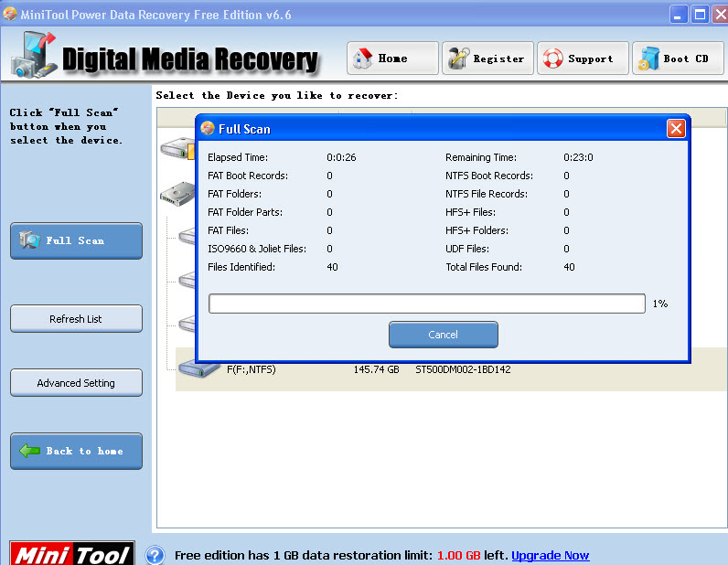Click the Total Files Found label
This screenshot has width=728, height=565.
pos(484,267)
